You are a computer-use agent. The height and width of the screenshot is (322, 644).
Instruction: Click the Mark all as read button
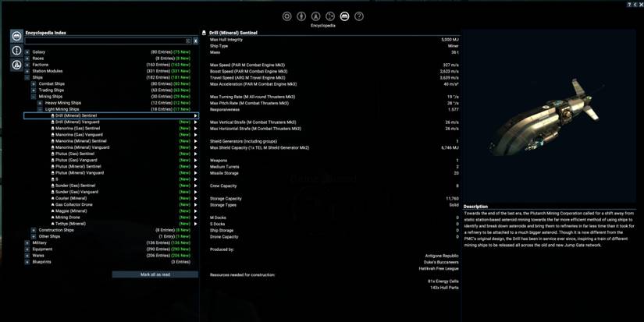click(x=155, y=274)
